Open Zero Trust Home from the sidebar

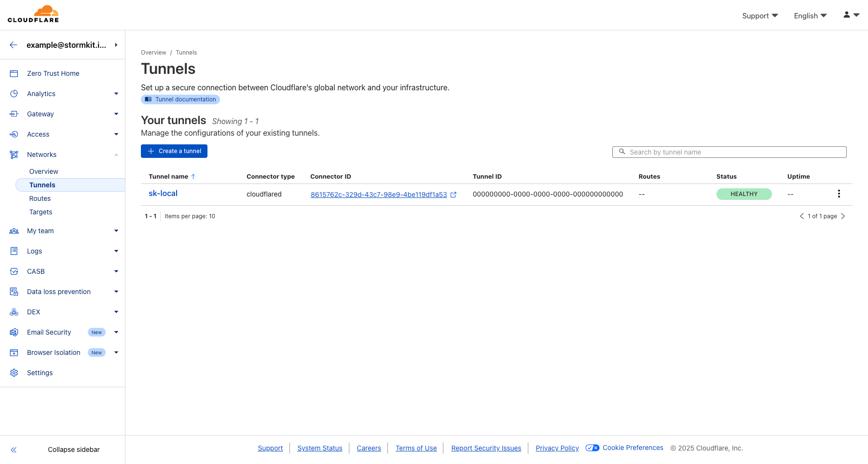14,73
